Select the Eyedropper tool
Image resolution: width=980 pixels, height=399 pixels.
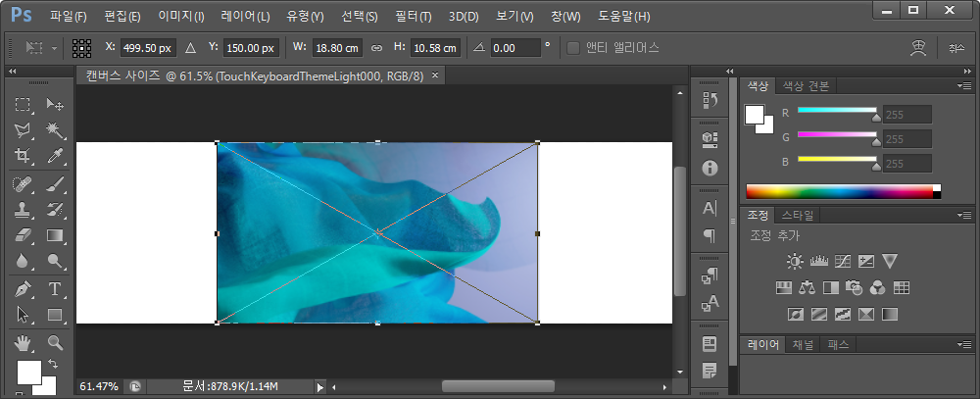55,155
